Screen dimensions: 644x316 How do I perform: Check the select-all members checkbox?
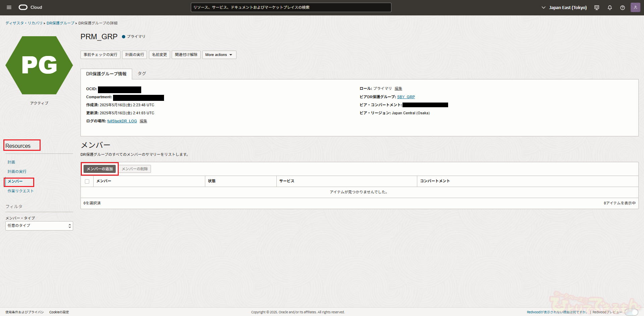pyautogui.click(x=87, y=181)
